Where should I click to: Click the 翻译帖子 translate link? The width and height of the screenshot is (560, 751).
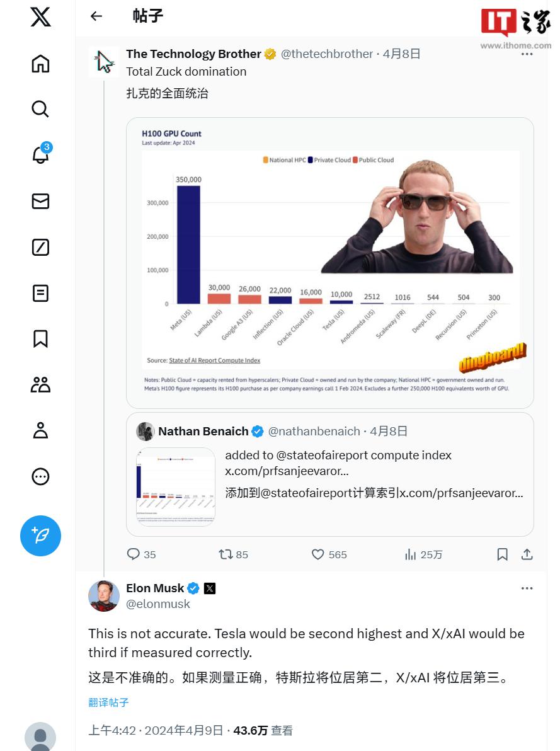[108, 702]
